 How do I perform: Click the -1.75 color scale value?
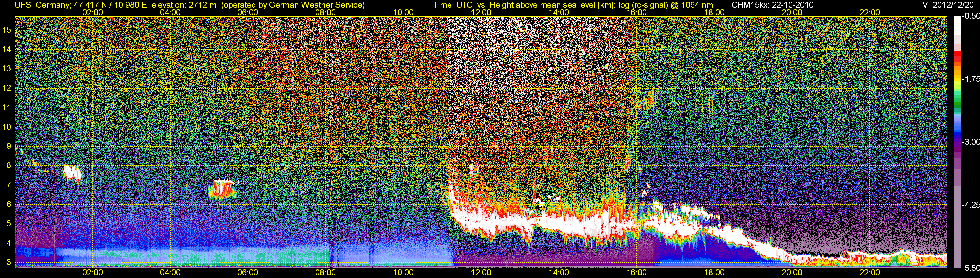(971, 79)
